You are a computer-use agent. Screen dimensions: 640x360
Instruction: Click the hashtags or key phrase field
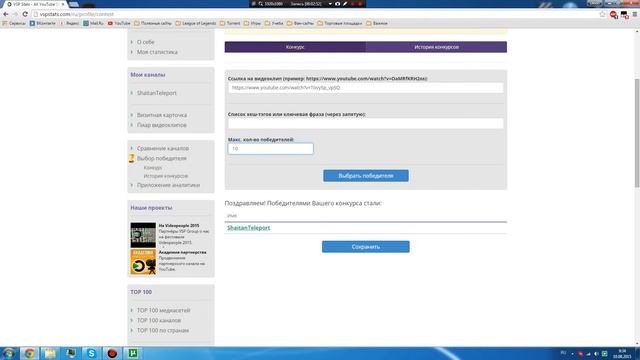pyautogui.click(x=366, y=124)
